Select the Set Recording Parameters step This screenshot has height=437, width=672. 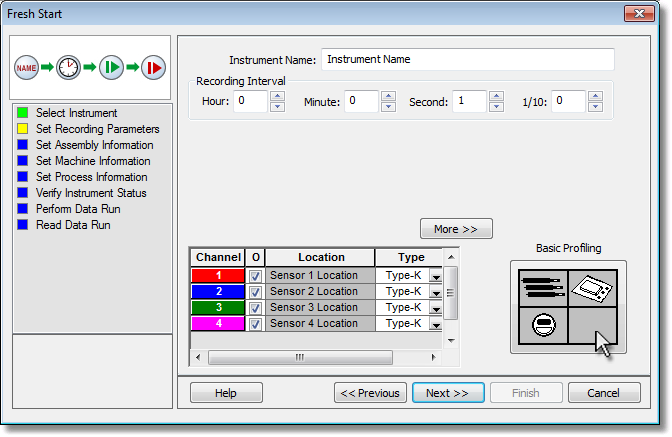point(98,129)
